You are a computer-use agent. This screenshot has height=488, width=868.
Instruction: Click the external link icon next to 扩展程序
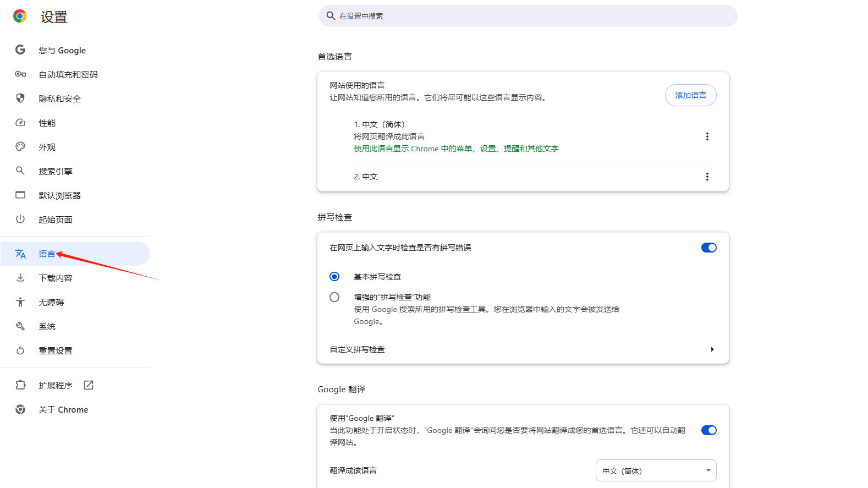[x=89, y=385]
